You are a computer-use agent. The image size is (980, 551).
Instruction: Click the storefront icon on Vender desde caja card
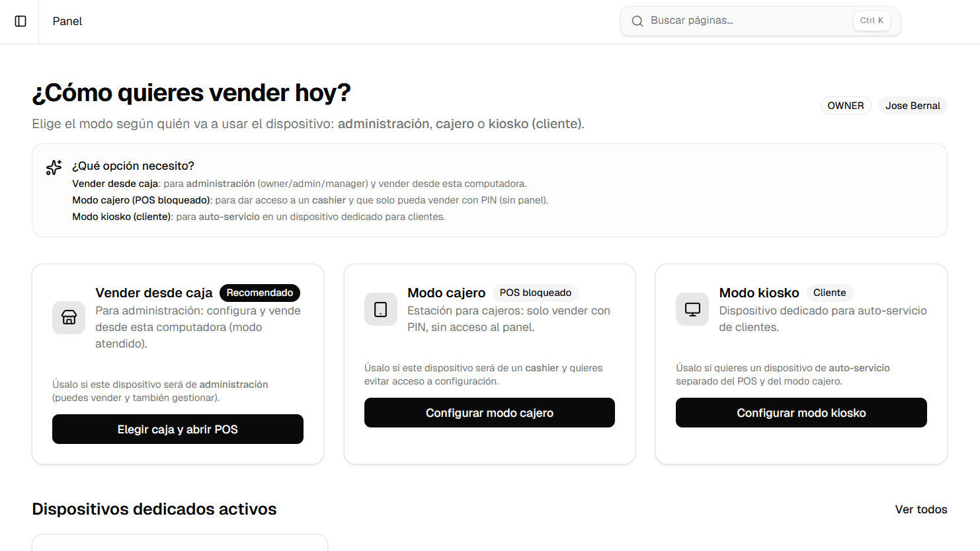point(68,317)
